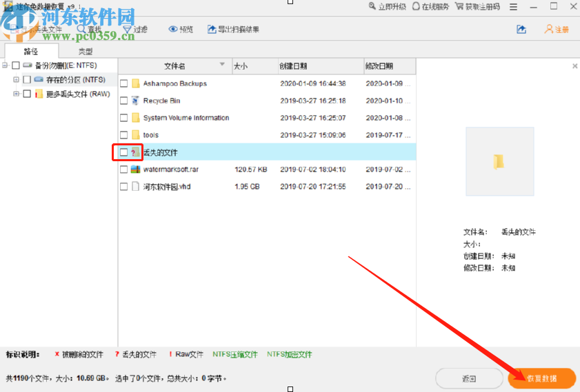Click the 查找 search magnifier tool
The height and width of the screenshot is (392, 580).
(89, 29)
